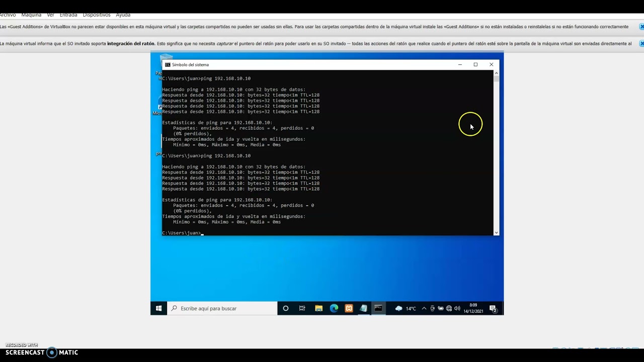This screenshot has width=644, height=362.
Task: Click the console scrollbar up arrow
Action: point(496,72)
